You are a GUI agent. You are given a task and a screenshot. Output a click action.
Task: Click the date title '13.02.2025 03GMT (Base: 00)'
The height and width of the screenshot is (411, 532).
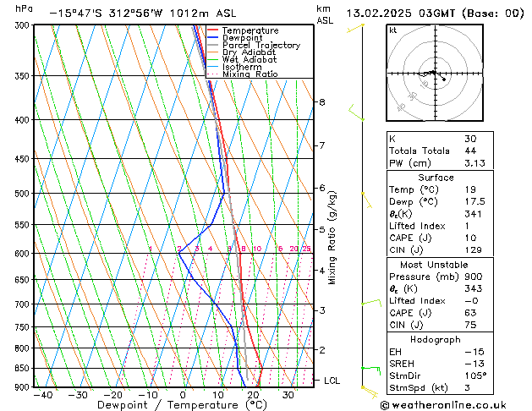[436, 14]
